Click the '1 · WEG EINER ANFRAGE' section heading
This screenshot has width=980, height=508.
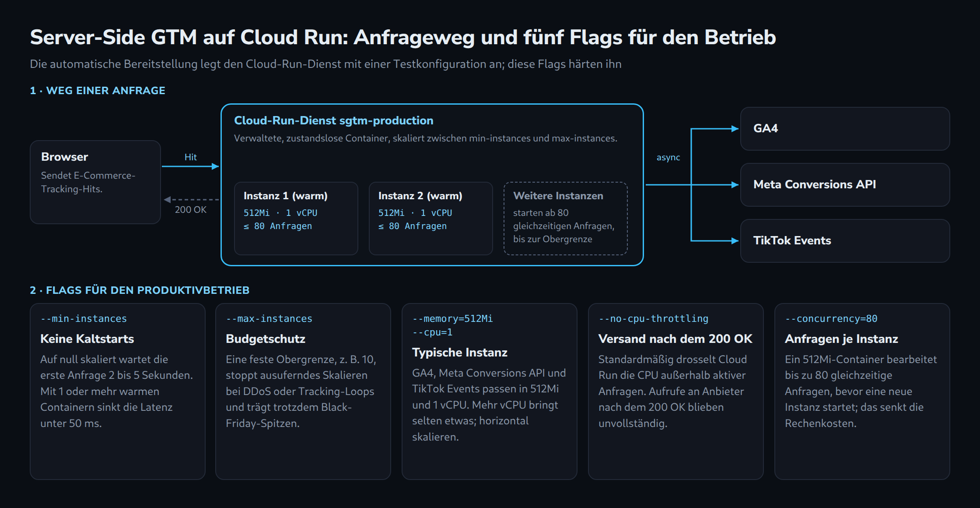coord(98,91)
